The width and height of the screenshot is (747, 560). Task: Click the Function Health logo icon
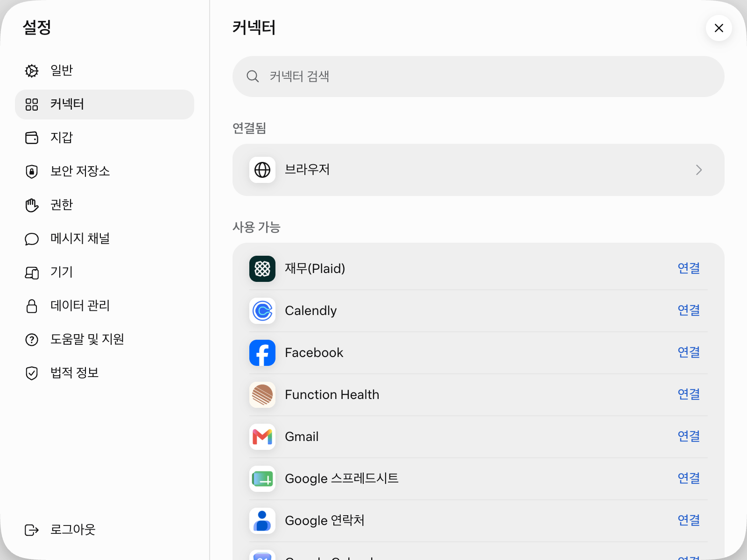tap(262, 395)
